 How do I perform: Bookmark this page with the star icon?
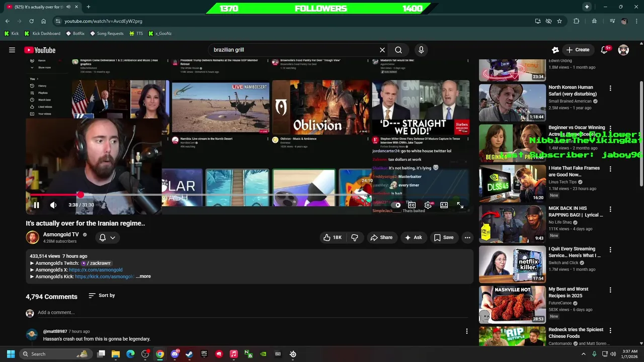[559, 21]
